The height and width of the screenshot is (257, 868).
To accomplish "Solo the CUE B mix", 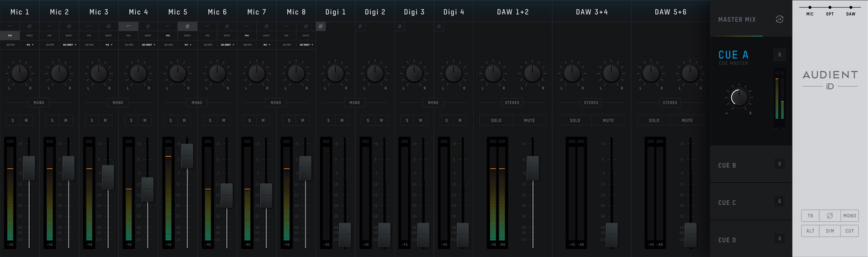I will coord(779,164).
